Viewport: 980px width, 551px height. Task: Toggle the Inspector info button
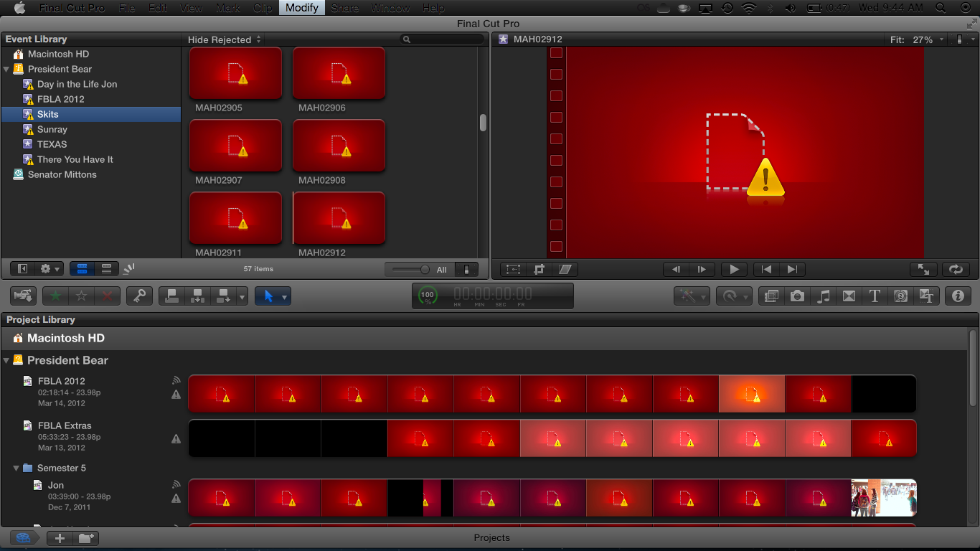(x=958, y=296)
